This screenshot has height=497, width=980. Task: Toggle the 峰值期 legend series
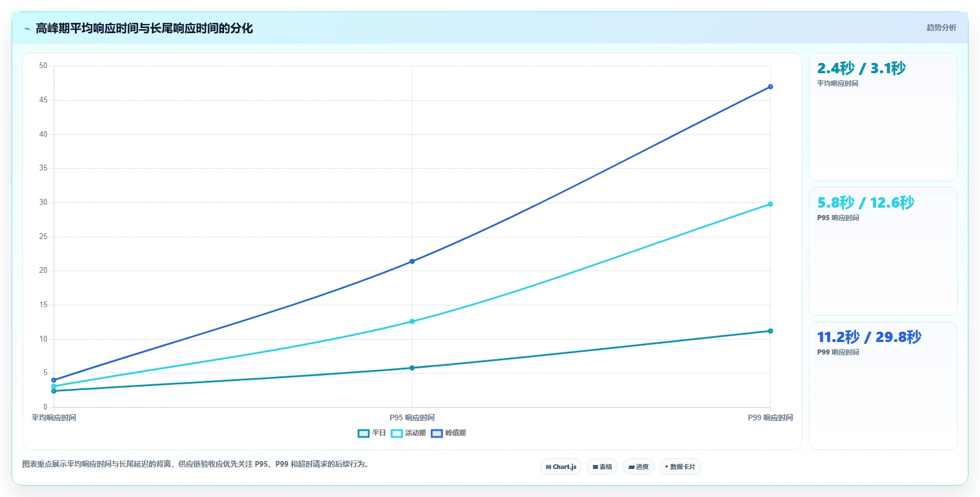coord(448,433)
